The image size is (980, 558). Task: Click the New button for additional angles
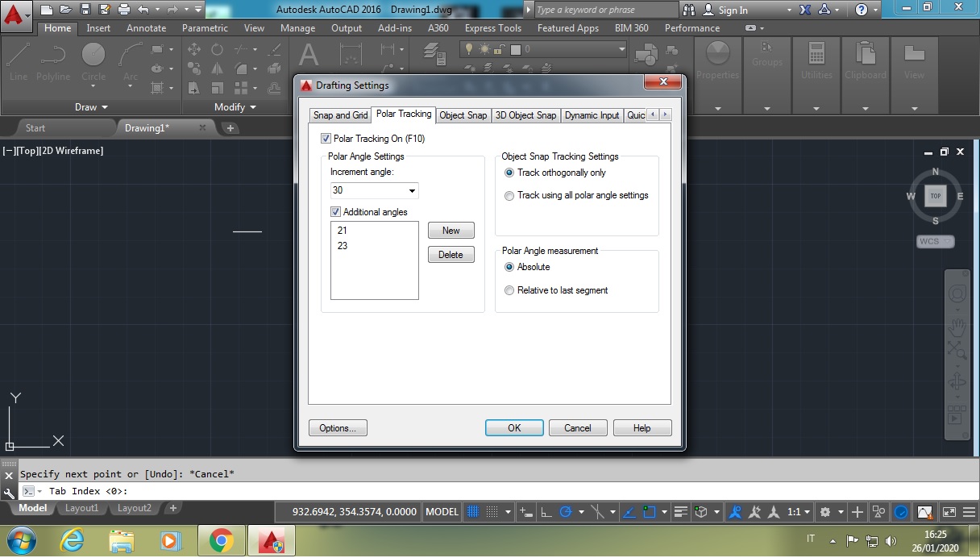click(451, 230)
